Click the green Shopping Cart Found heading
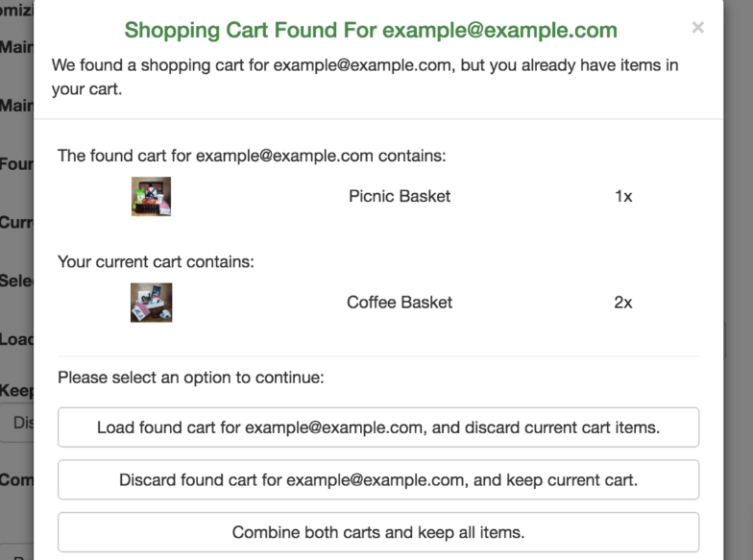Image resolution: width=753 pixels, height=560 pixels. click(x=371, y=30)
